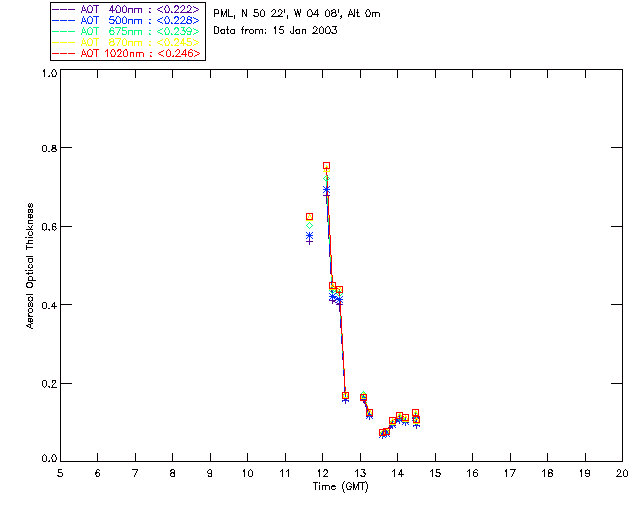Click the y-axis tick label 0.0
640x512 pixels.
(x=49, y=459)
